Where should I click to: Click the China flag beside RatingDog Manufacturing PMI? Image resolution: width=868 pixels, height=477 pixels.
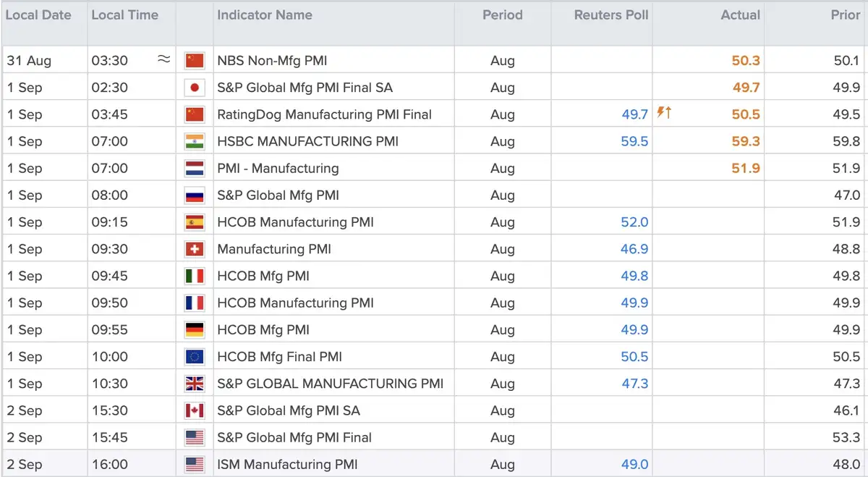[195, 114]
